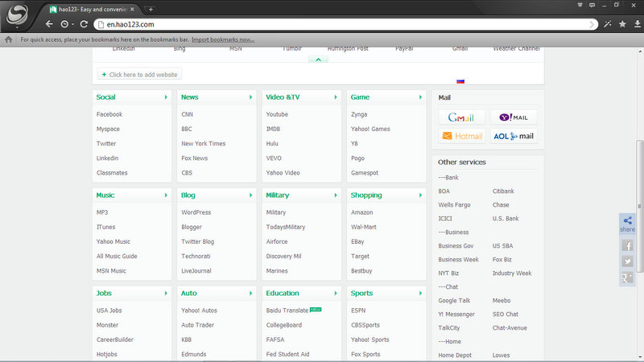
Task: Click the browser logo in top corner
Action: click(17, 14)
